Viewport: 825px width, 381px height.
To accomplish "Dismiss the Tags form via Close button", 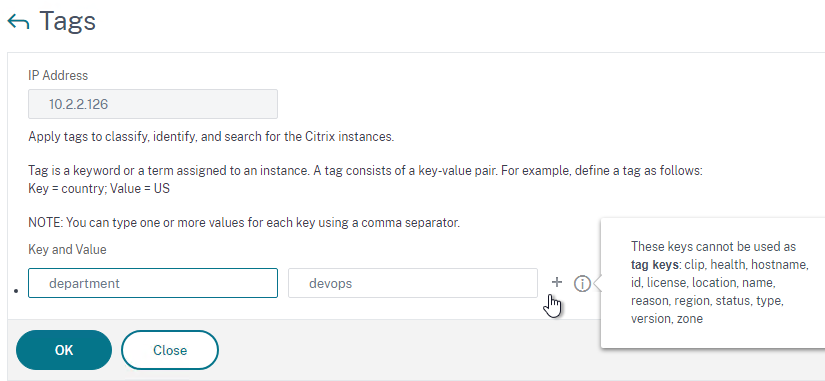I will click(170, 350).
